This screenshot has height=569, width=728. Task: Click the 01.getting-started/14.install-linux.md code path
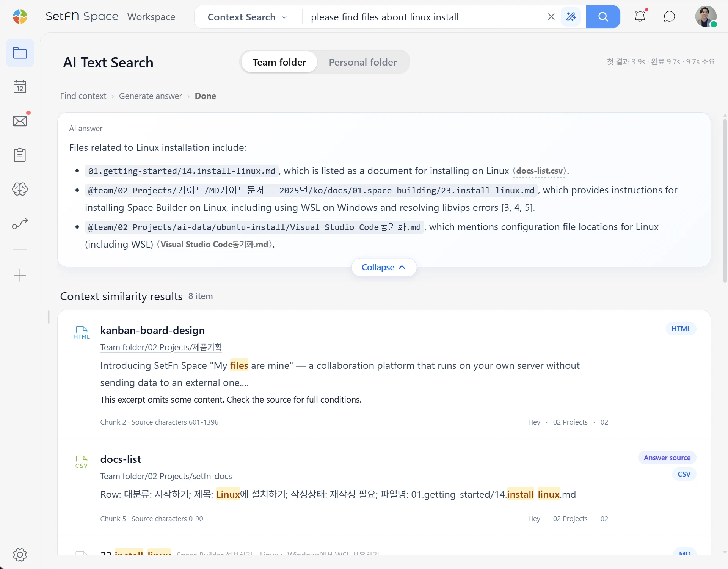(182, 171)
